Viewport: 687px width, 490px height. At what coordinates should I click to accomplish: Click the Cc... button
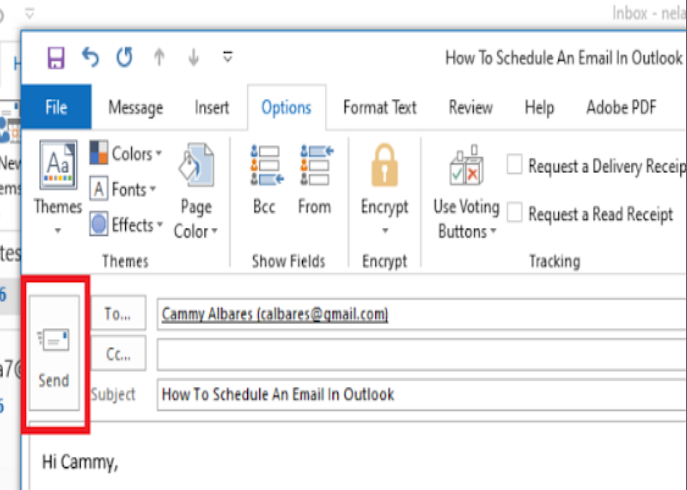pyautogui.click(x=118, y=353)
